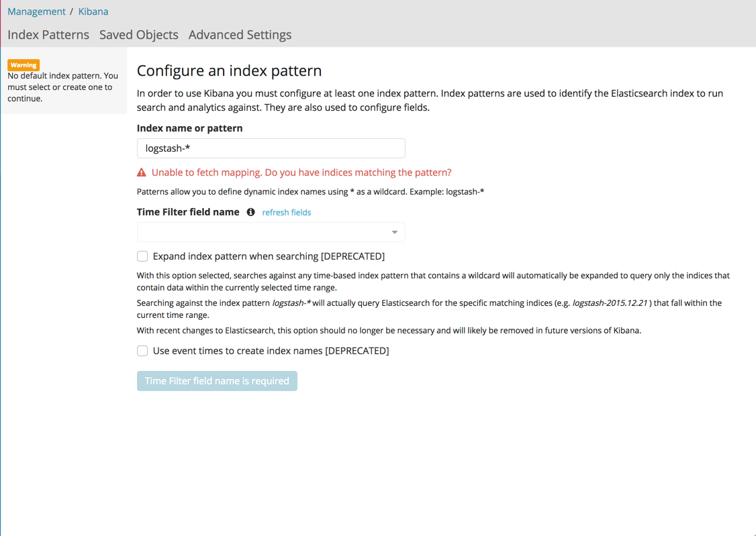Screen dimensions: 756x536
Task: Open the Advanced Settings tab
Action: point(240,35)
